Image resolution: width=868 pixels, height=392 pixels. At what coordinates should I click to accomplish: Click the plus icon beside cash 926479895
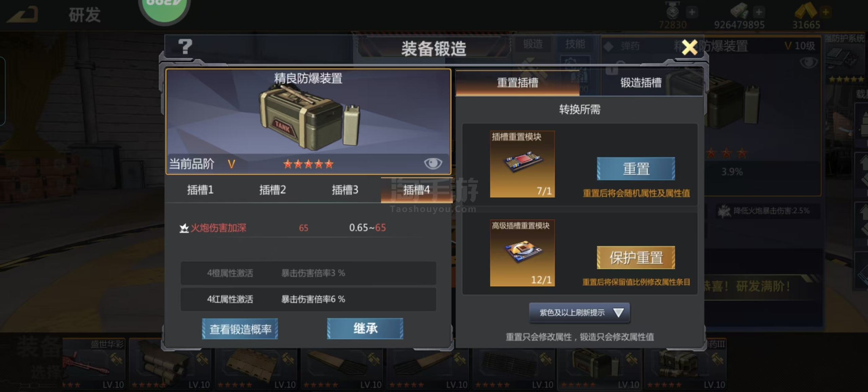click(x=759, y=12)
